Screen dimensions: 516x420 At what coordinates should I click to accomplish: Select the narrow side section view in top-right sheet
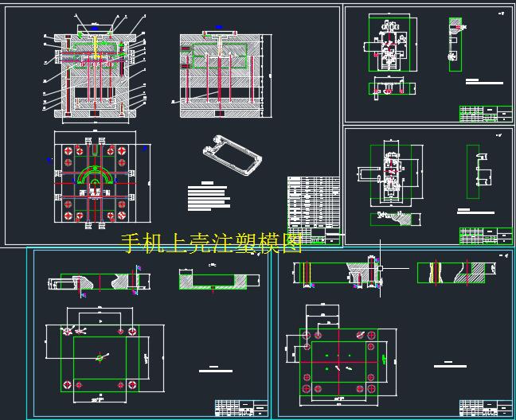[456, 45]
